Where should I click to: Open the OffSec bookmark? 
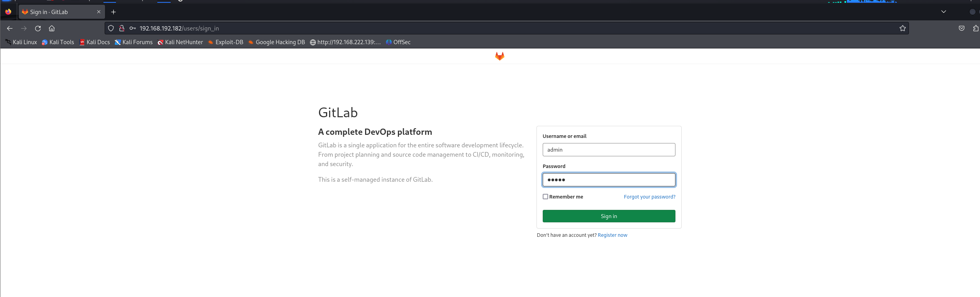point(398,42)
